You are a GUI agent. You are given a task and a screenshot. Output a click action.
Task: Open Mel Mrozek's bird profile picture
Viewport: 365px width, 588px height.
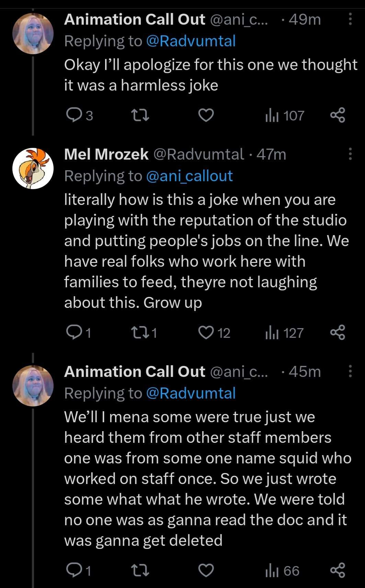(x=33, y=169)
